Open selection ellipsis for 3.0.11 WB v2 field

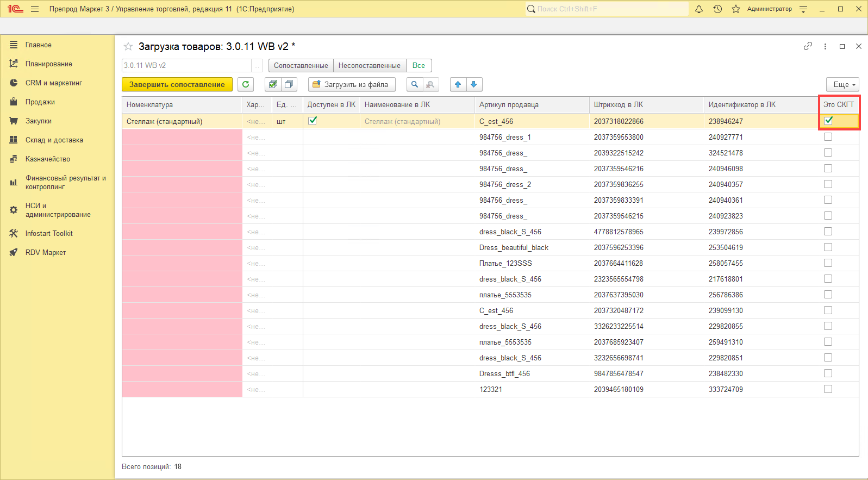tap(257, 65)
